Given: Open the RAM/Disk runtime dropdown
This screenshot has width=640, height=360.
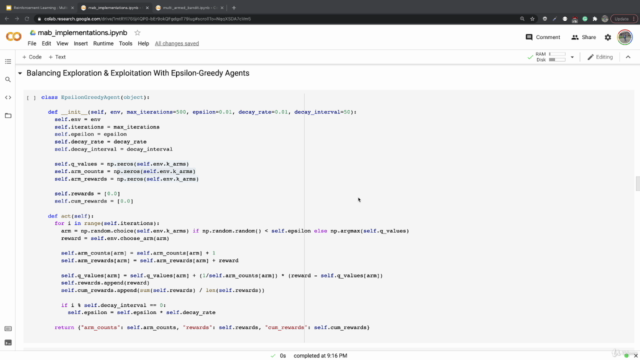Looking at the screenshot, I should [x=572, y=57].
